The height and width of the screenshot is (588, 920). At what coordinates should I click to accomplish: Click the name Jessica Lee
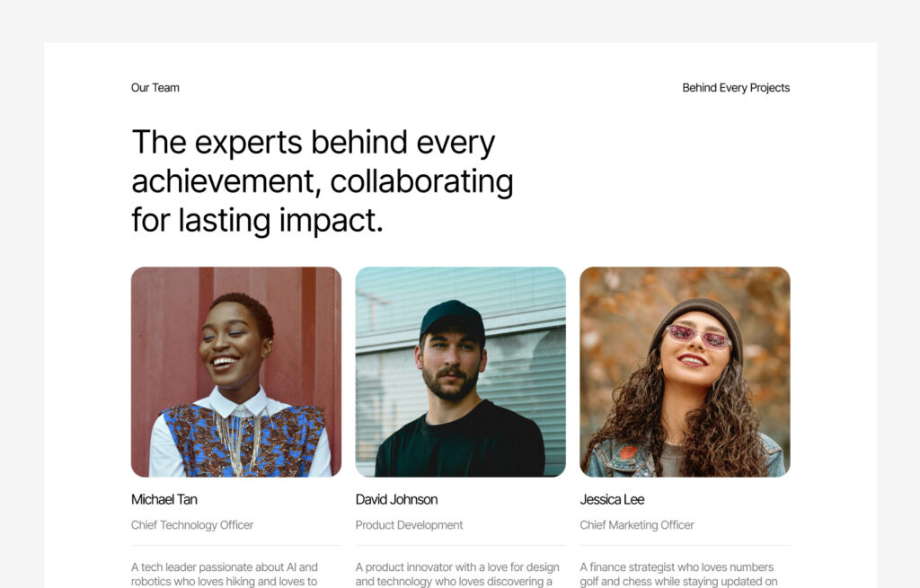point(612,499)
